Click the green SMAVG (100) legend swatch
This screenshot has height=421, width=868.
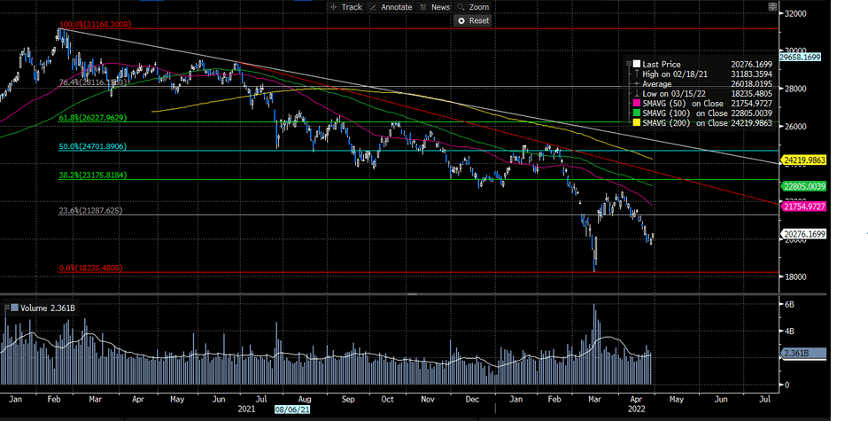coord(636,113)
